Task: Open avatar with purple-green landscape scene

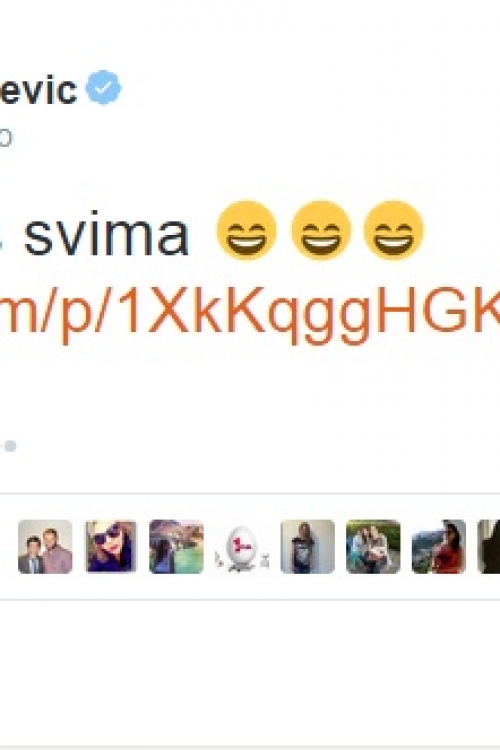Action: 177,547
